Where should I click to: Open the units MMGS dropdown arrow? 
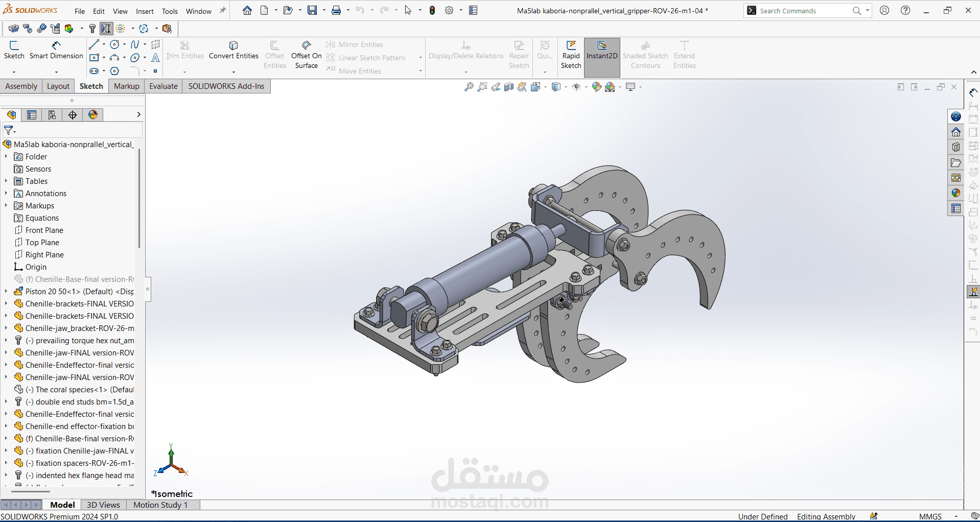click(x=956, y=517)
